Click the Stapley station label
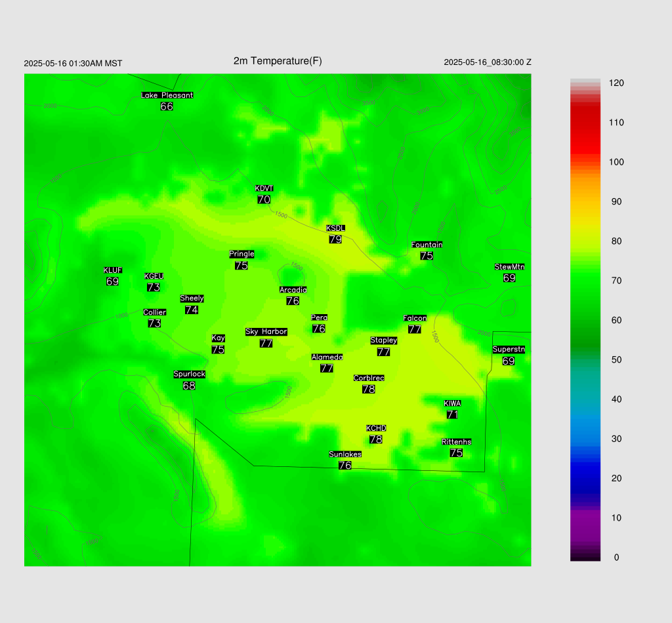 click(x=383, y=340)
